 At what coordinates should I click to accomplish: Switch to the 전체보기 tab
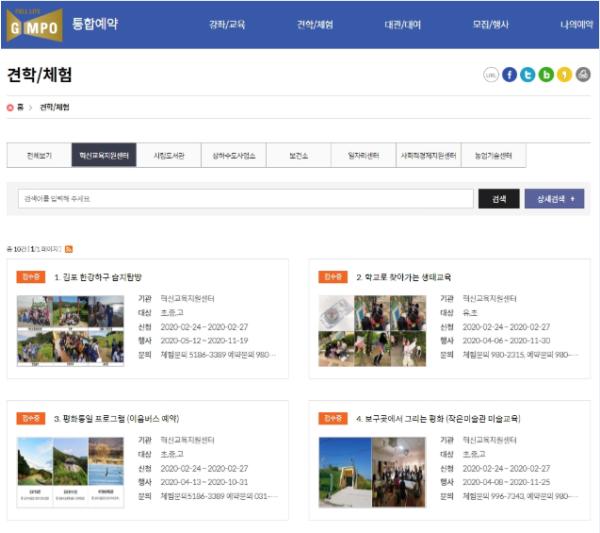pyautogui.click(x=39, y=156)
